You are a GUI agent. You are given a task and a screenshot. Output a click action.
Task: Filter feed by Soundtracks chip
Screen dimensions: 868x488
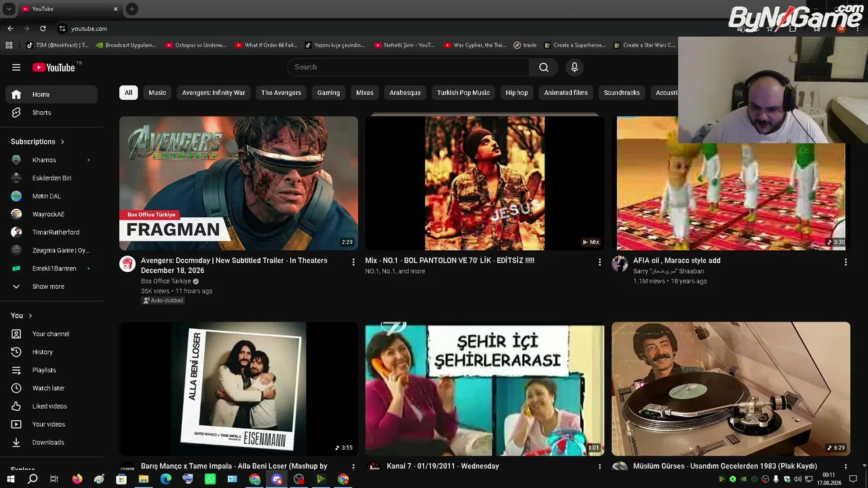click(x=622, y=93)
